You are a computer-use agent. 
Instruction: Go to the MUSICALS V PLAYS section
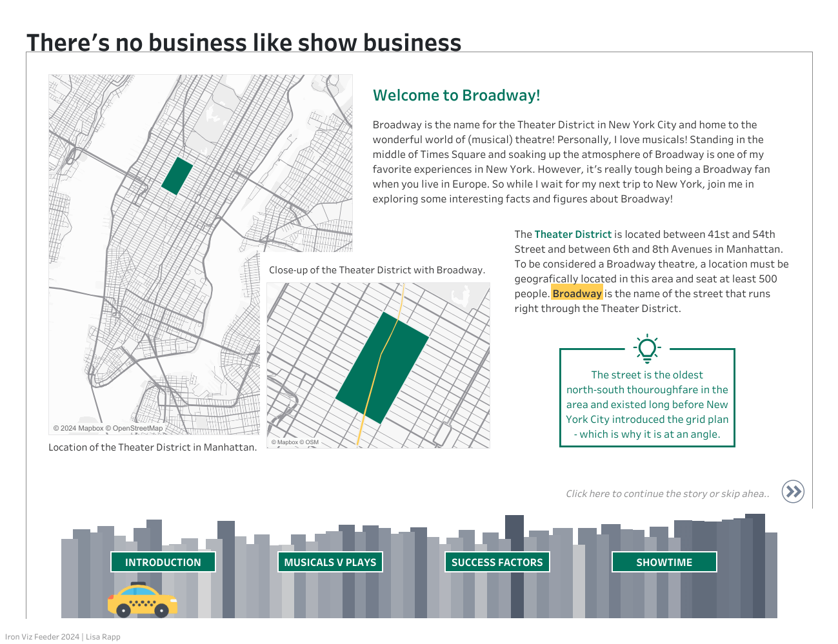pyautogui.click(x=330, y=562)
